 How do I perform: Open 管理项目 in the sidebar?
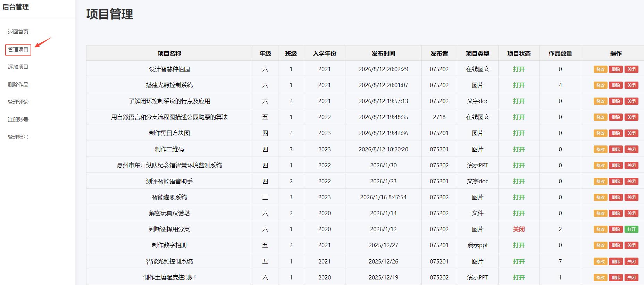coord(18,50)
